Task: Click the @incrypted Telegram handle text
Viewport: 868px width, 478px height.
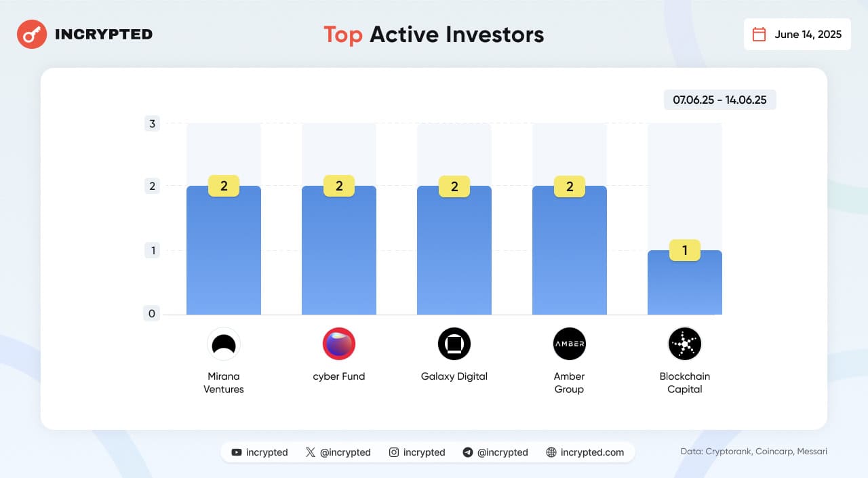Action: 502,452
